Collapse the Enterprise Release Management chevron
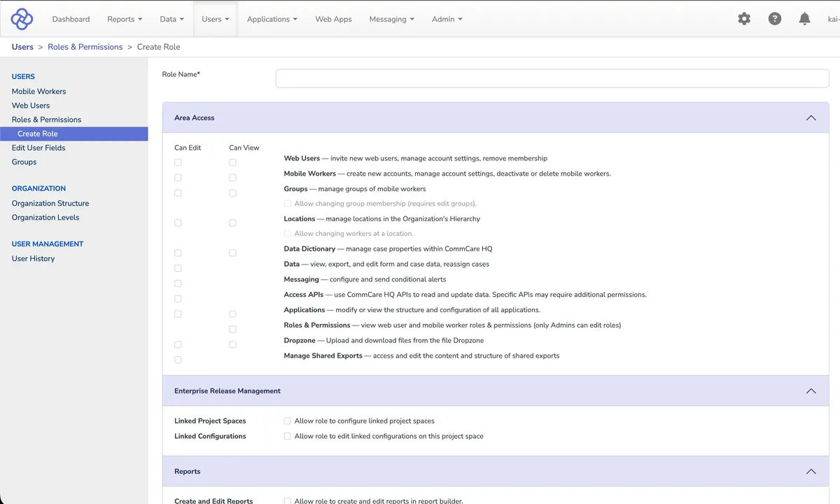Image resolution: width=840 pixels, height=504 pixels. tap(811, 391)
